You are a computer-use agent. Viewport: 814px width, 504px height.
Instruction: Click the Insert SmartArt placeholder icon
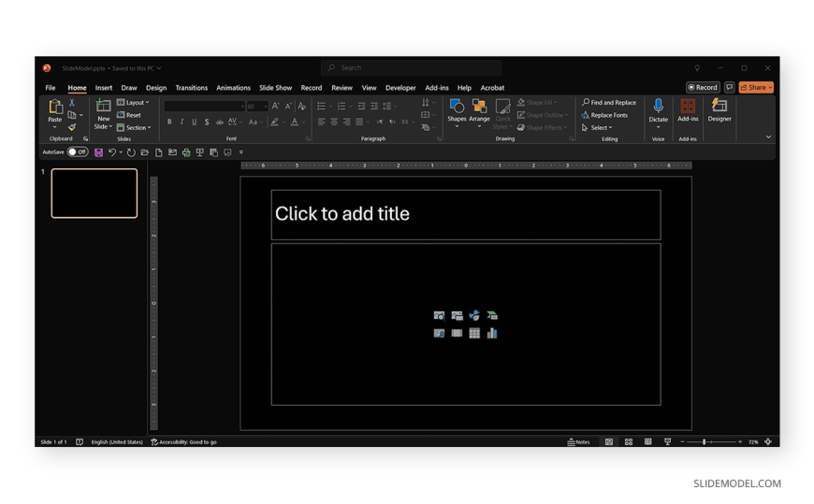click(492, 315)
